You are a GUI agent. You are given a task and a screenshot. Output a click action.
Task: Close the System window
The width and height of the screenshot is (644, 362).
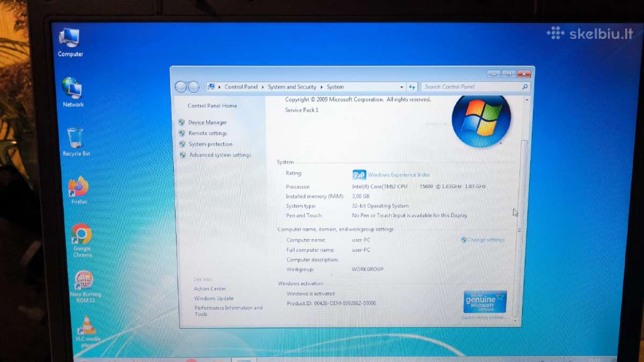pyautogui.click(x=524, y=74)
